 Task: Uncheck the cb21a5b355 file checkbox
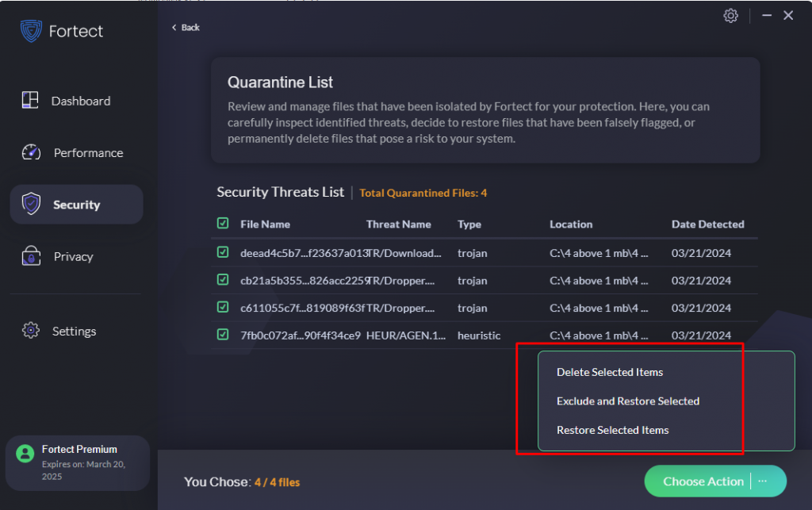pos(223,280)
